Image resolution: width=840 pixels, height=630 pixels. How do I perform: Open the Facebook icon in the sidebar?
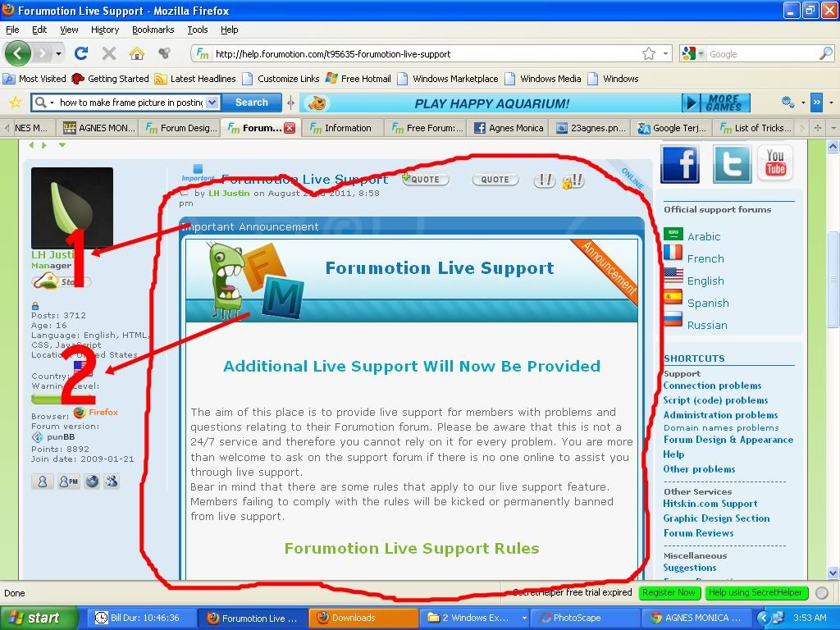pyautogui.click(x=680, y=164)
